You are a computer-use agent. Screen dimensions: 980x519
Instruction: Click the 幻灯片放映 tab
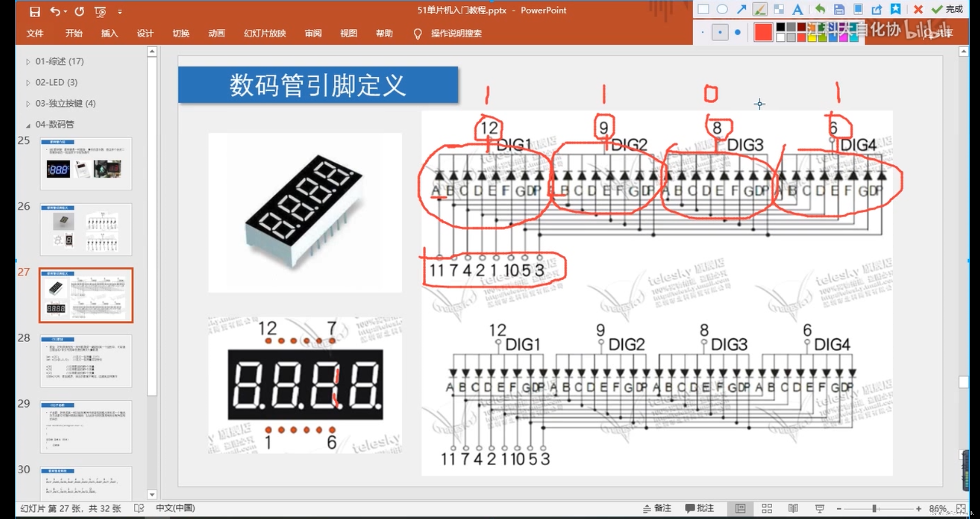point(264,33)
